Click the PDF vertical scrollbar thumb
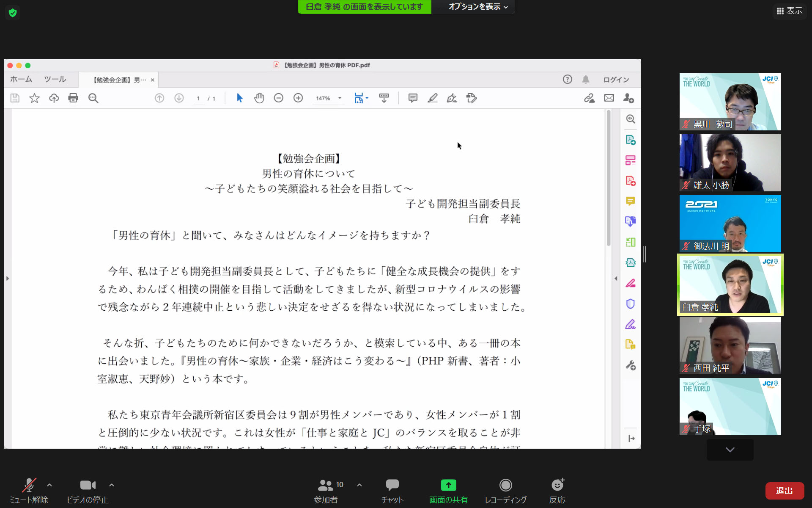The height and width of the screenshot is (508, 812). (609, 178)
